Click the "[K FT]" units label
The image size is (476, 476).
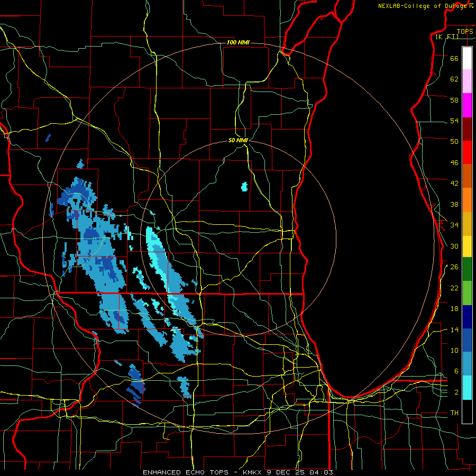tap(447, 36)
